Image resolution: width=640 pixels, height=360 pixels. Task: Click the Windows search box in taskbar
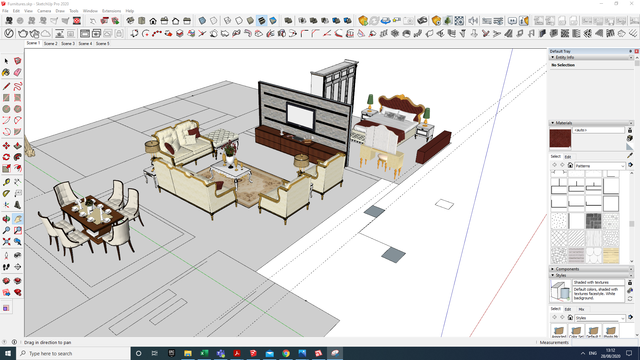click(73, 353)
